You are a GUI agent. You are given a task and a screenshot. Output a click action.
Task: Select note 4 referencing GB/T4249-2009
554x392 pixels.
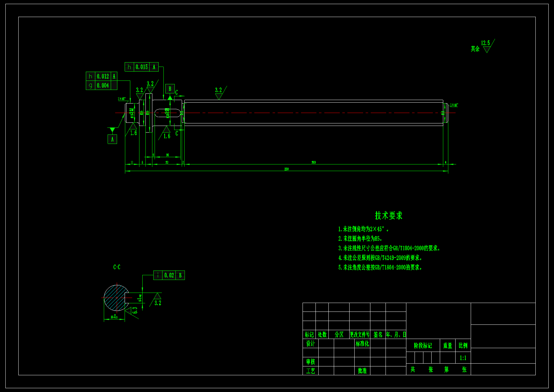coord(380,258)
